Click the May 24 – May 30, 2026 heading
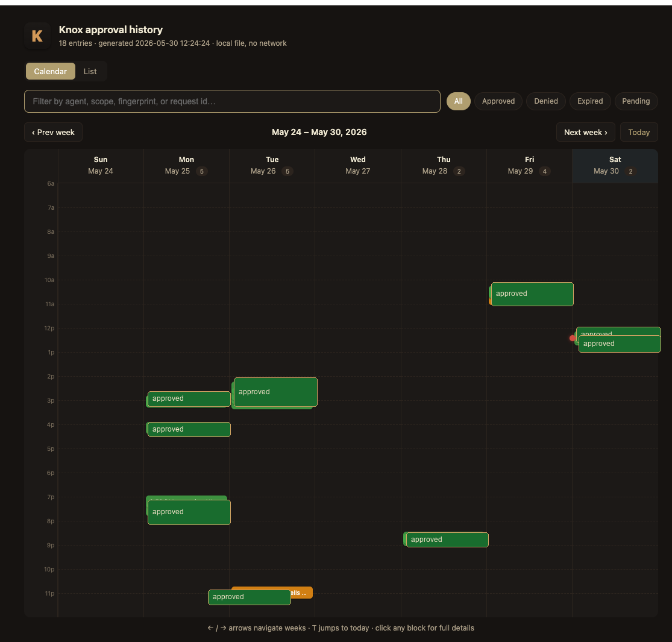The height and width of the screenshot is (642, 672). pyautogui.click(x=319, y=132)
